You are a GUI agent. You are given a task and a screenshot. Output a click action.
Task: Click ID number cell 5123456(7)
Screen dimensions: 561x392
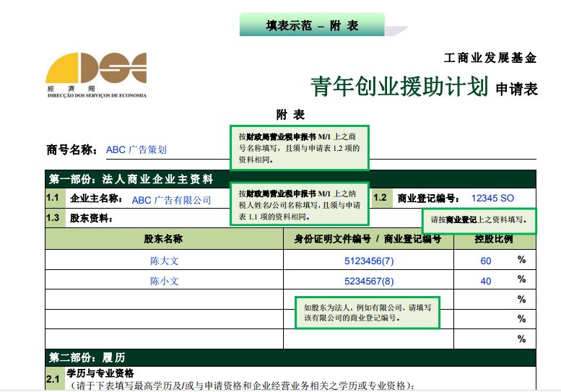tap(369, 261)
